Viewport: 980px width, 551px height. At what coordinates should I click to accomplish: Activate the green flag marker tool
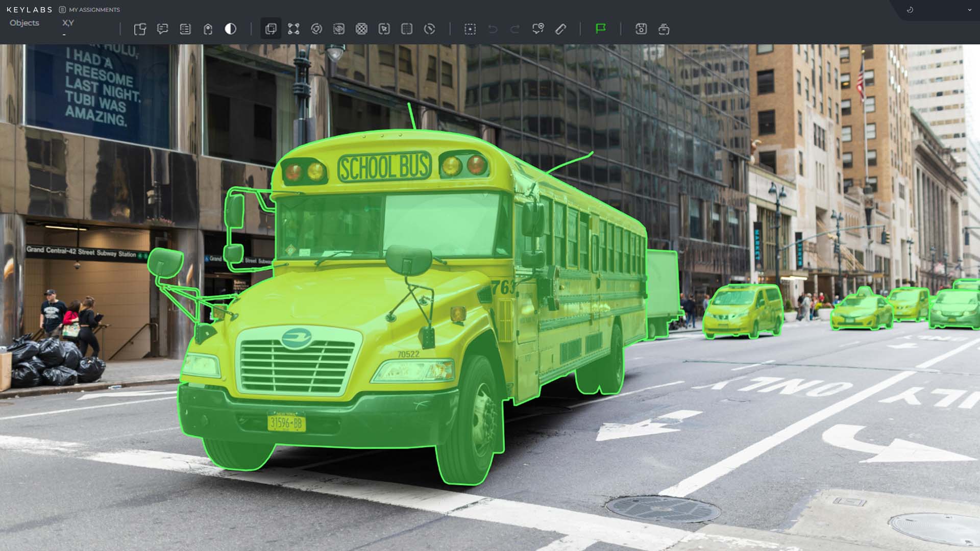pos(600,29)
